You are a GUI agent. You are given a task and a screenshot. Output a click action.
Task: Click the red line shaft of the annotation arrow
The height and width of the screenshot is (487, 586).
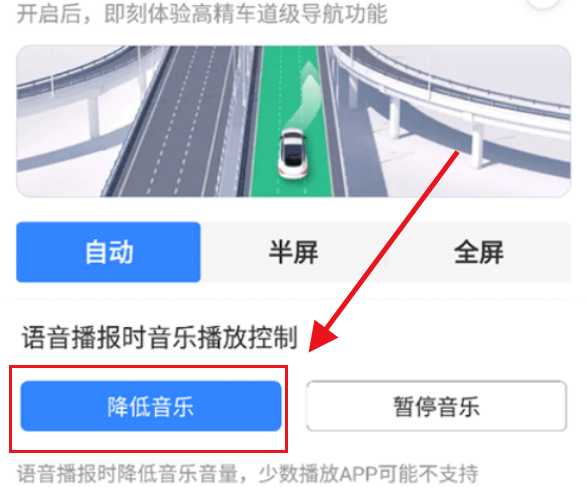point(392,239)
